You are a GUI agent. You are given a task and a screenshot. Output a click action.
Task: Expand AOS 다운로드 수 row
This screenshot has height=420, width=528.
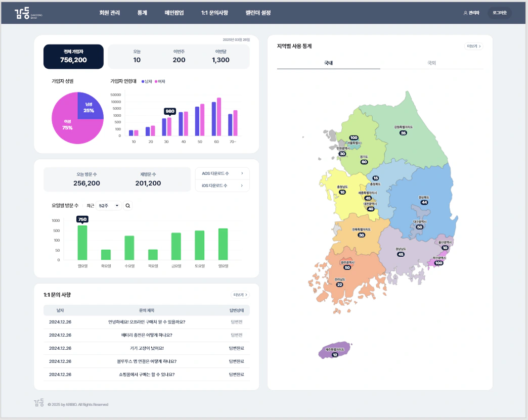[222, 173]
